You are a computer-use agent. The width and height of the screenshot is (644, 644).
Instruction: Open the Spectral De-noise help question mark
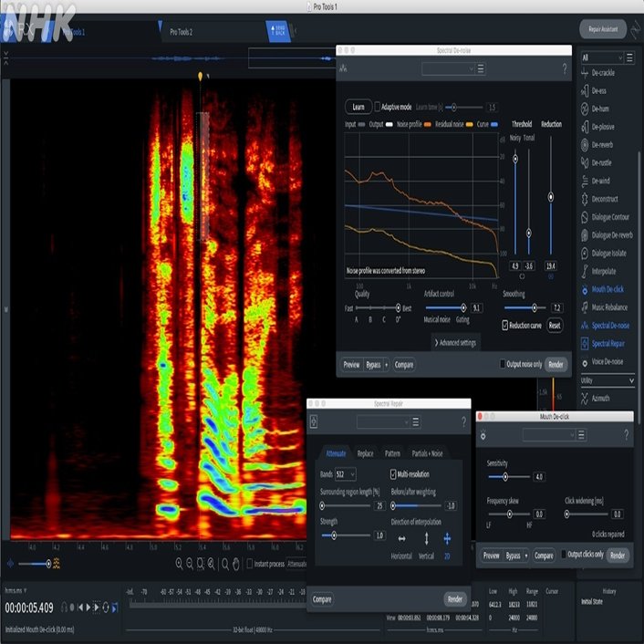[x=565, y=68]
